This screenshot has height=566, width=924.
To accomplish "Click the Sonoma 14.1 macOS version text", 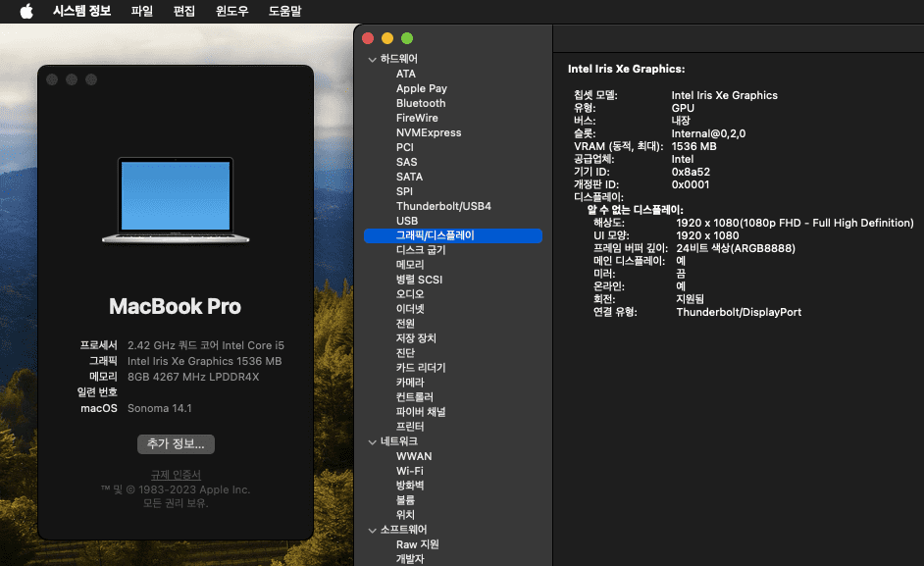I will (x=159, y=408).
